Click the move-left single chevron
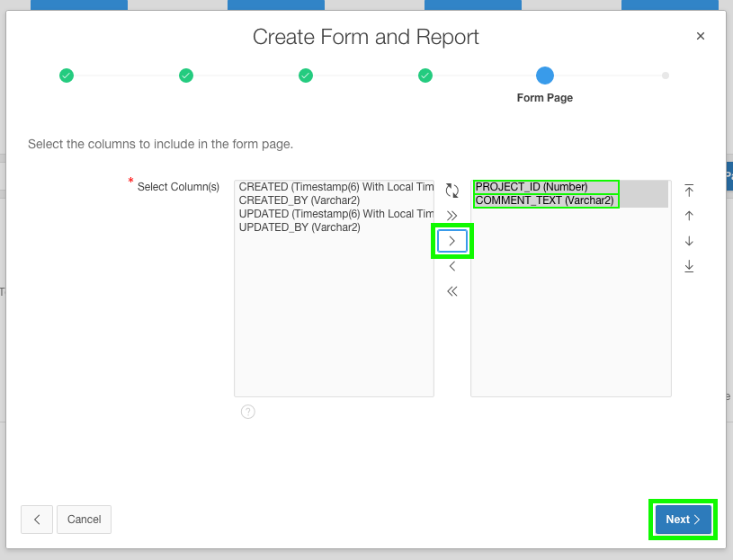Image resolution: width=733 pixels, height=560 pixels. point(452,265)
